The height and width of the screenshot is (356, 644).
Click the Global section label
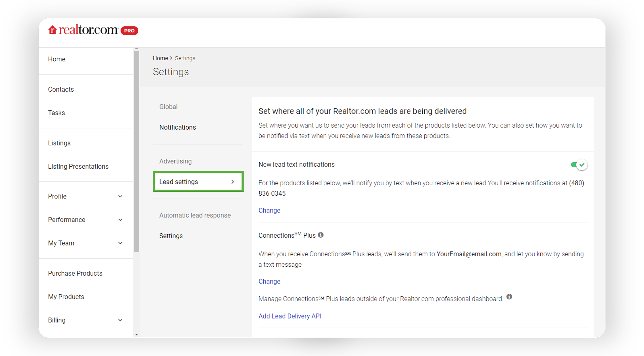click(x=168, y=107)
